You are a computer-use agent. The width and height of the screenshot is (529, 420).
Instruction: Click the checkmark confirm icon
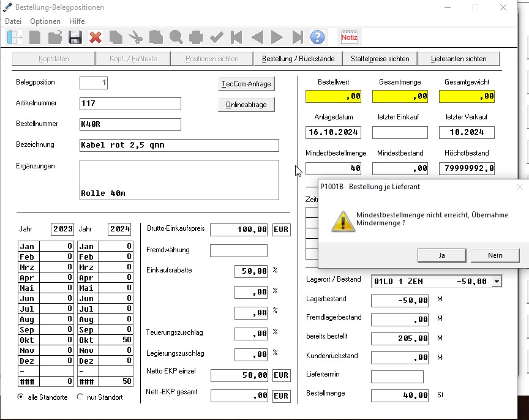click(x=216, y=37)
